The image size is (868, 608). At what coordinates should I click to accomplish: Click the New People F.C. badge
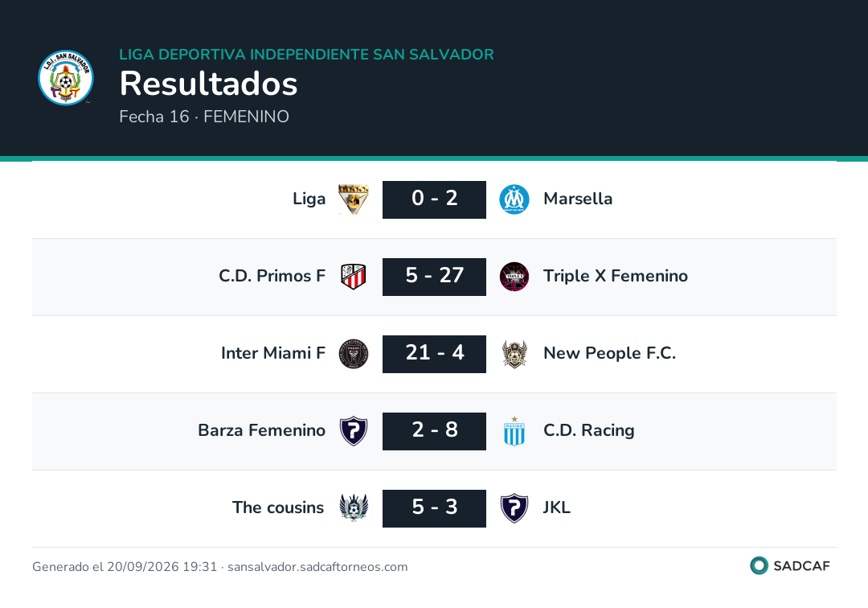[514, 354]
